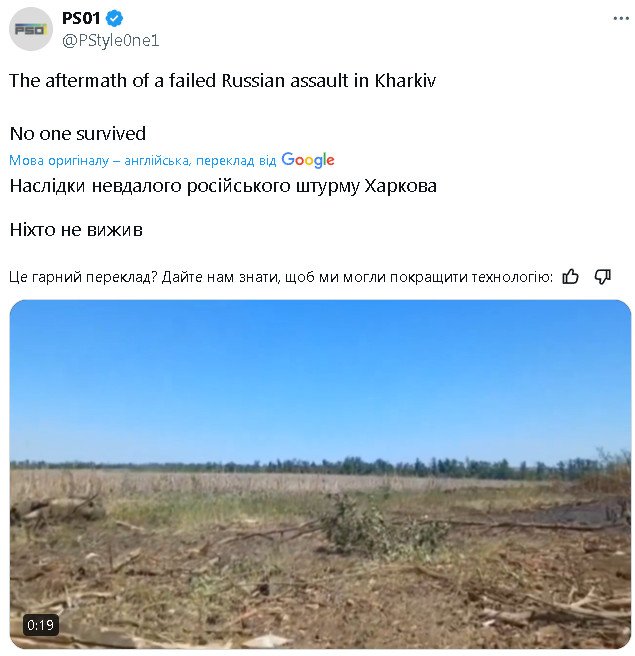Open the PS01 profile avatar

[31, 29]
